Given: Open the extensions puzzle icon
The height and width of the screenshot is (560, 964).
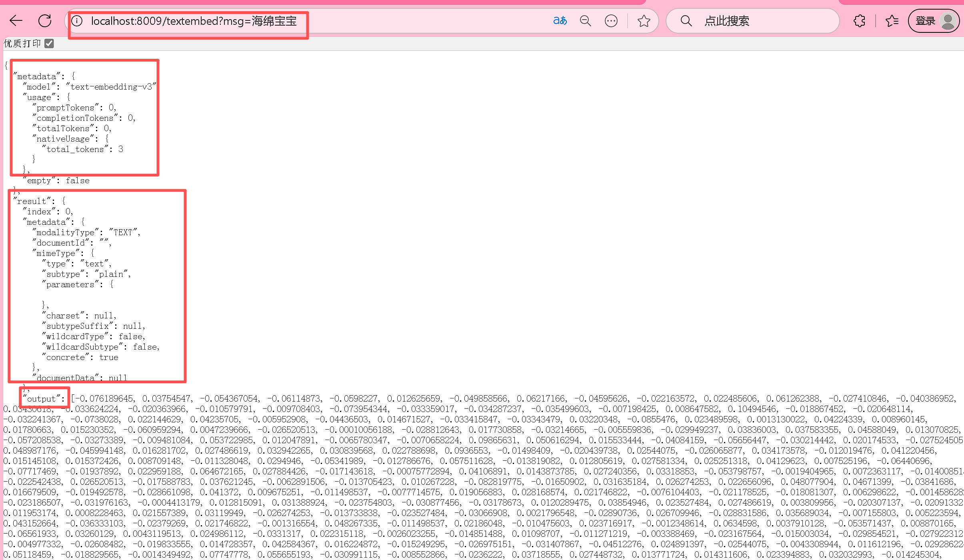Looking at the screenshot, I should click(859, 21).
